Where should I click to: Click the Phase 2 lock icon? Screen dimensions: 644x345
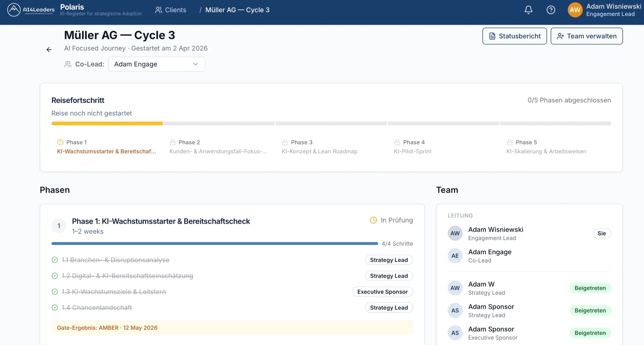click(x=173, y=142)
